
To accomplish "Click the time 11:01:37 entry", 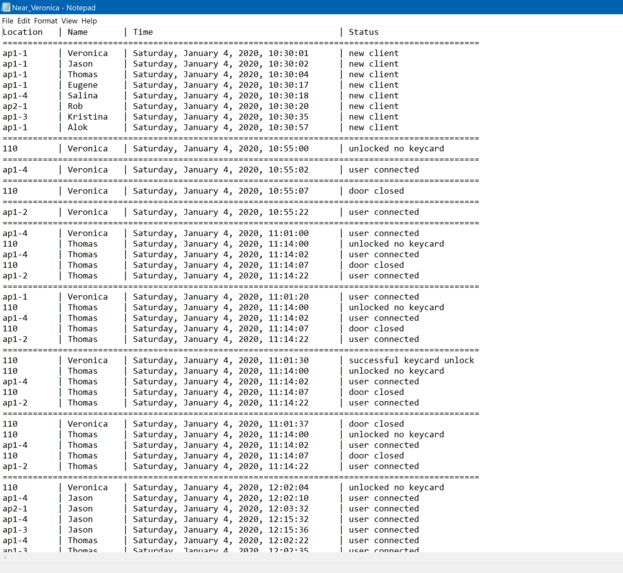I will pyautogui.click(x=288, y=424).
